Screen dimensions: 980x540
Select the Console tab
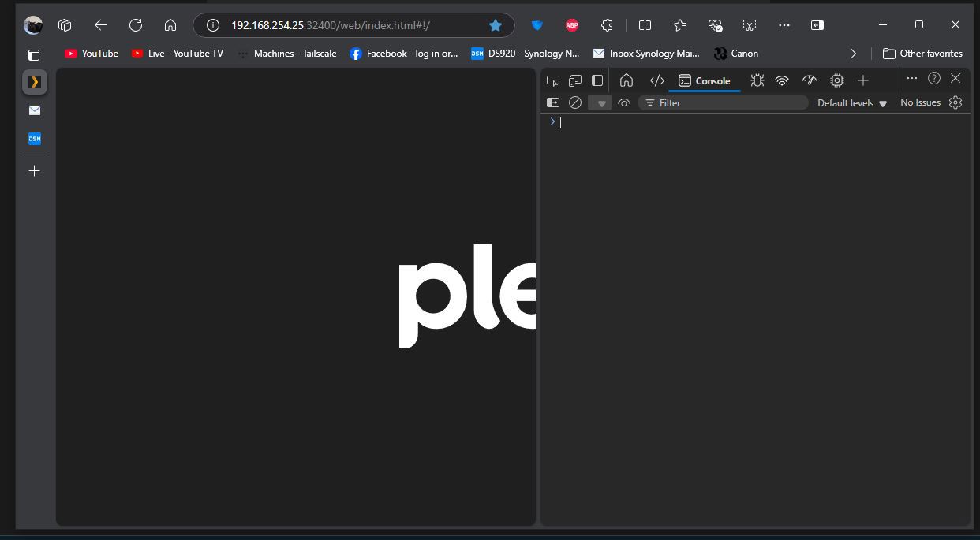pyautogui.click(x=705, y=80)
